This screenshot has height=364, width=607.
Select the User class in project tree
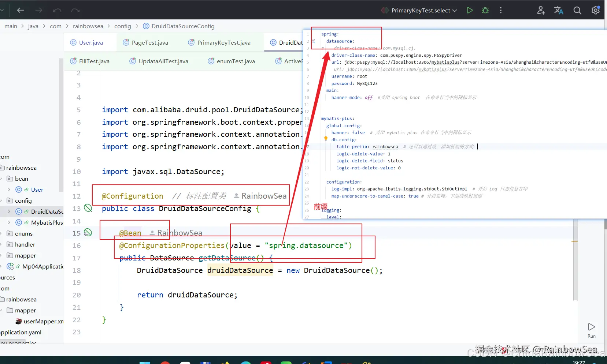tap(37, 189)
